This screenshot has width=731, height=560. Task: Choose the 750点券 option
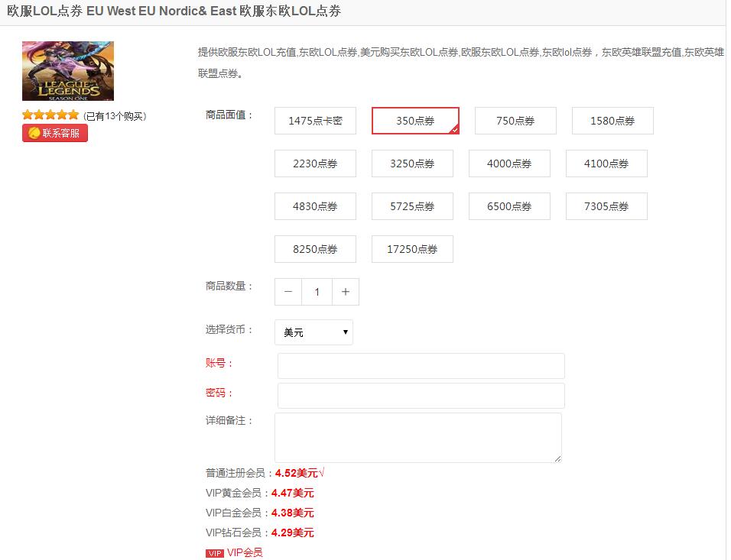tap(515, 121)
